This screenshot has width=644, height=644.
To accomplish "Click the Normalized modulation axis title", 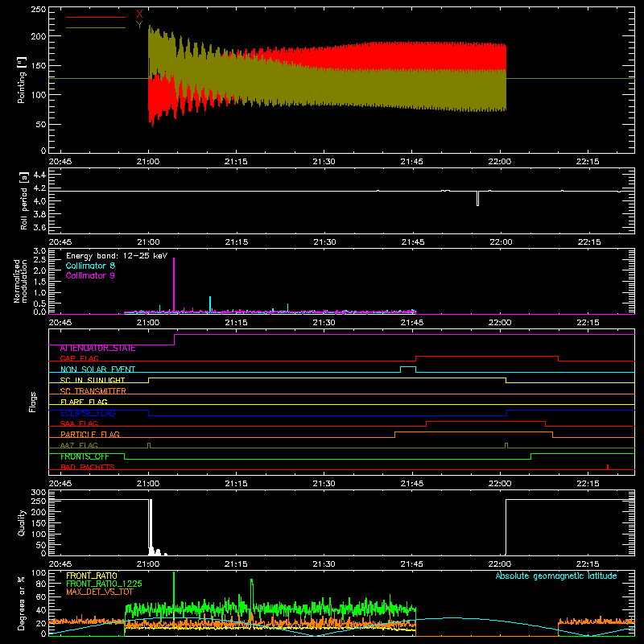I will tap(19, 281).
